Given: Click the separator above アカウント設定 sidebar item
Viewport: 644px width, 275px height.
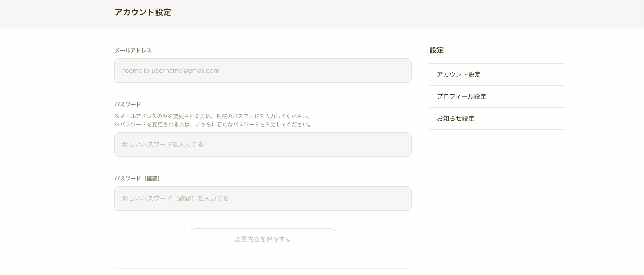Looking at the screenshot, I should point(497,63).
